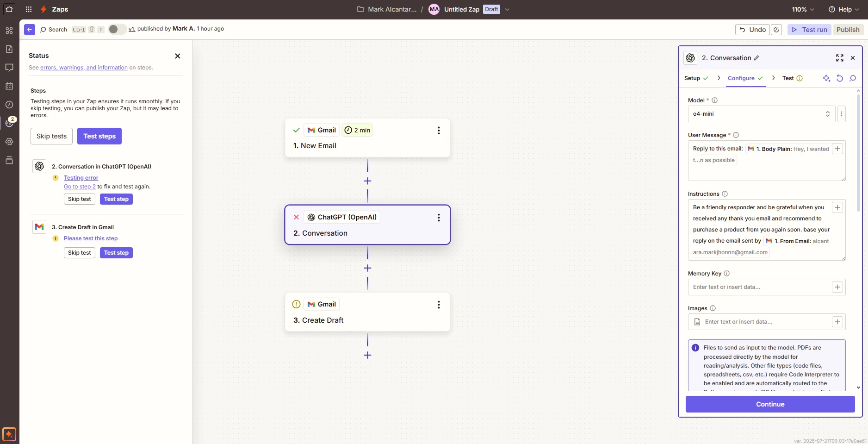The width and height of the screenshot is (868, 444).
Task: Open the Zapier home icon
Action: (x=9, y=9)
